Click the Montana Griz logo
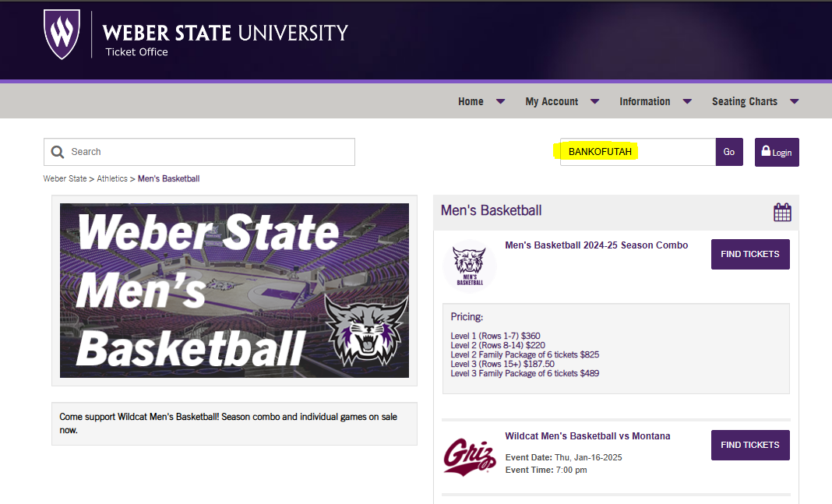Screen dimensions: 832x504 tap(470, 456)
